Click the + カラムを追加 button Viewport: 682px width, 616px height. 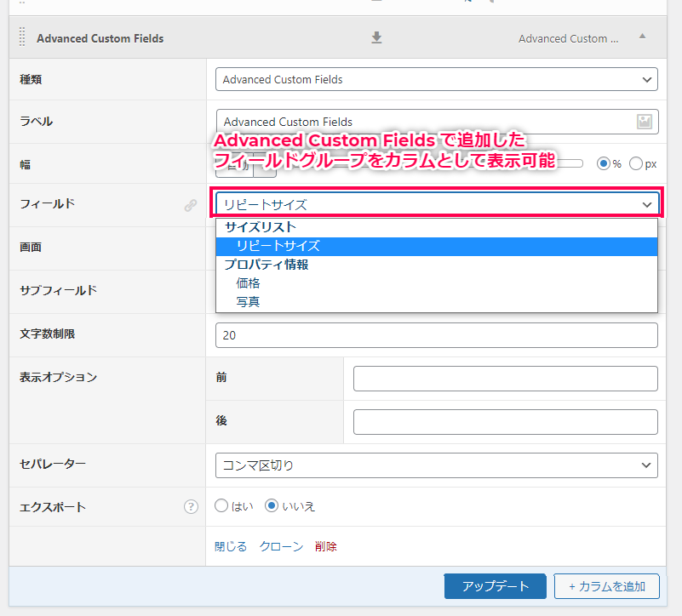click(x=607, y=586)
